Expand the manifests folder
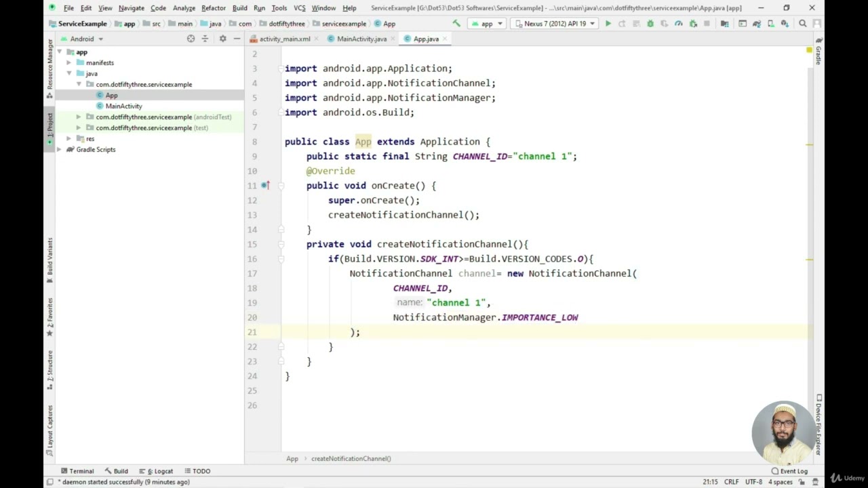The height and width of the screenshot is (488, 868). pos(68,63)
